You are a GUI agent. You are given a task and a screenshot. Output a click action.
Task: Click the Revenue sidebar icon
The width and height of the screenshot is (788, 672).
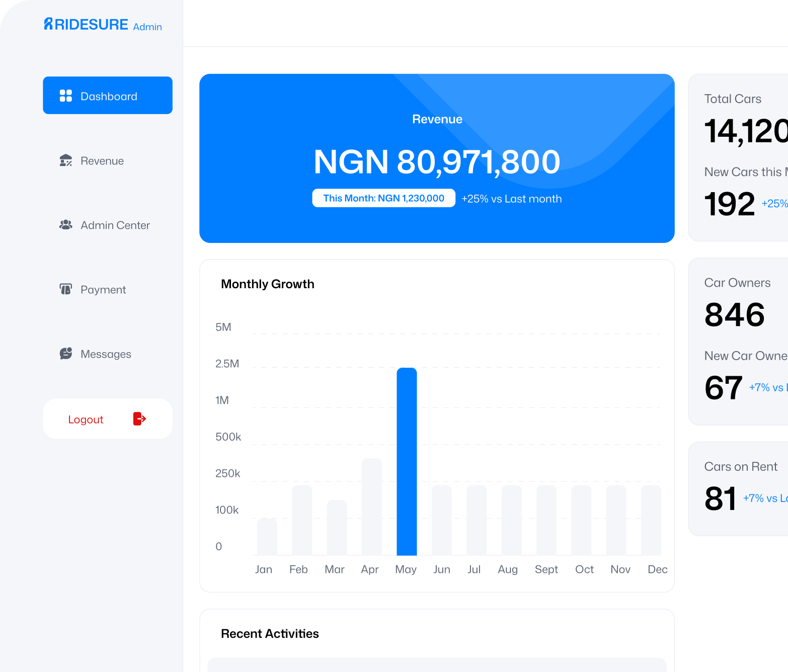pyautogui.click(x=66, y=160)
